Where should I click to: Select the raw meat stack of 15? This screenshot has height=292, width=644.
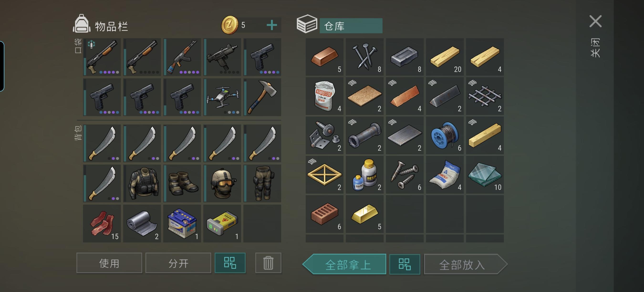coord(102,223)
